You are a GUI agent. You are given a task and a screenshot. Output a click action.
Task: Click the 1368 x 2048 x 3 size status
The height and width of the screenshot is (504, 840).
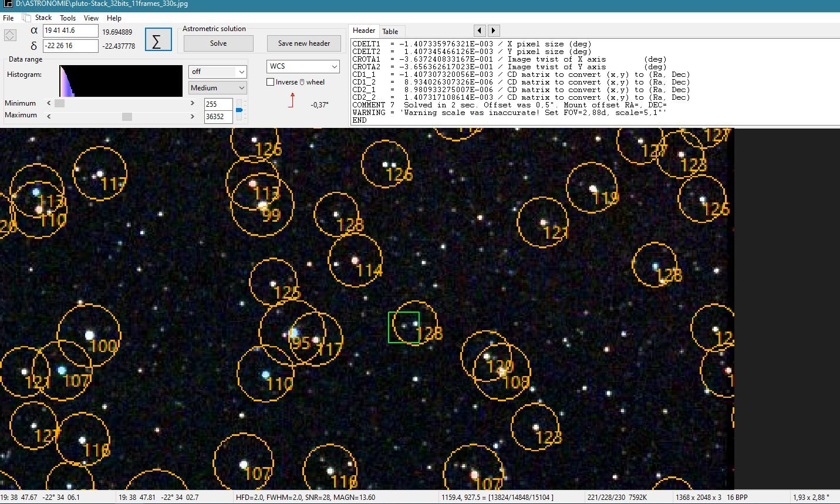point(711,498)
